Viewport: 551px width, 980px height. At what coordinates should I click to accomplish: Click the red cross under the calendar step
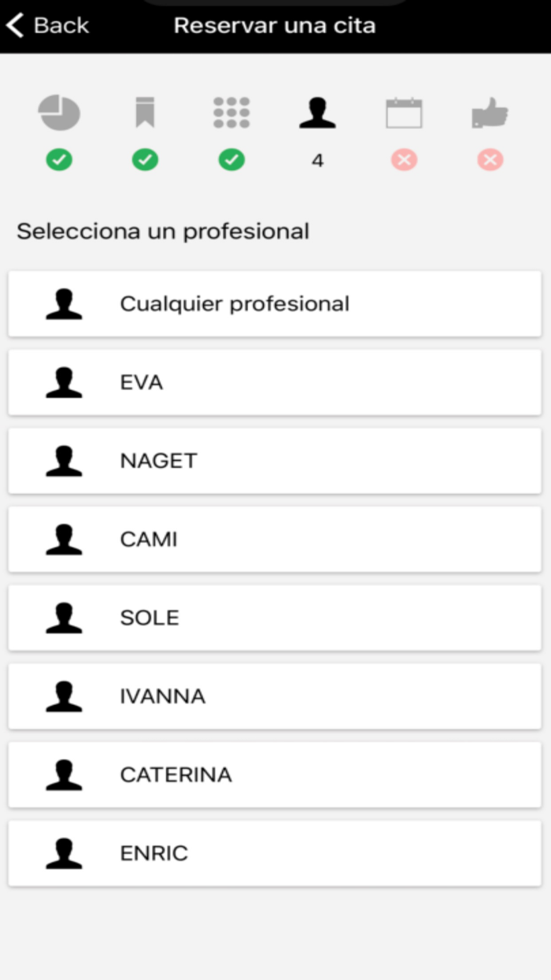[404, 160]
